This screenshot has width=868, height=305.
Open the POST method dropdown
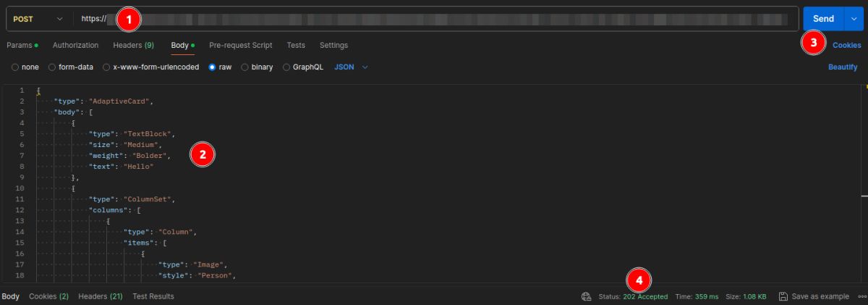[x=38, y=19]
